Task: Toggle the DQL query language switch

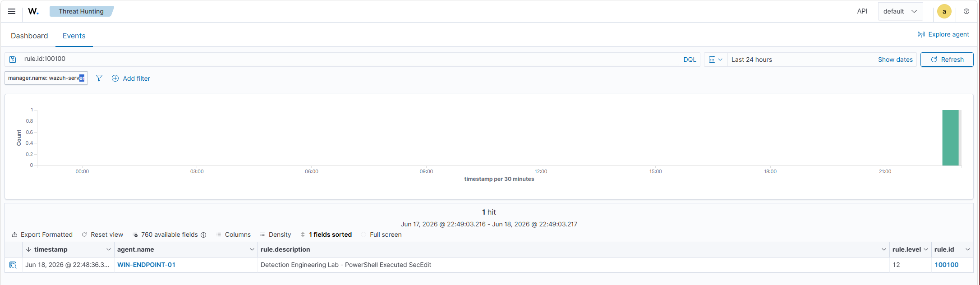Action: 690,60
